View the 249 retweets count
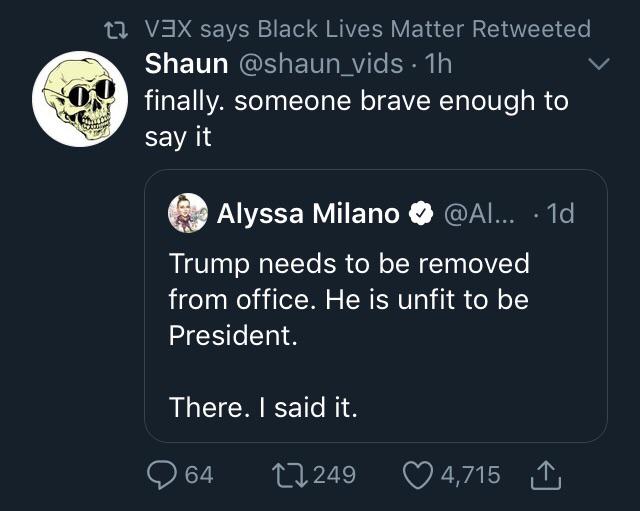This screenshot has height=511, width=640. [335, 475]
